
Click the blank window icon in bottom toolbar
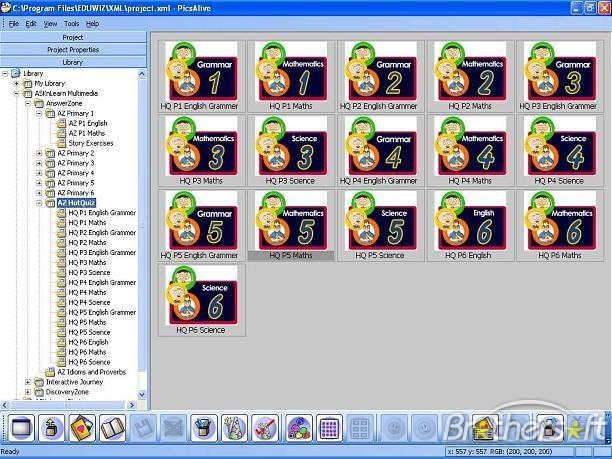(x=21, y=428)
